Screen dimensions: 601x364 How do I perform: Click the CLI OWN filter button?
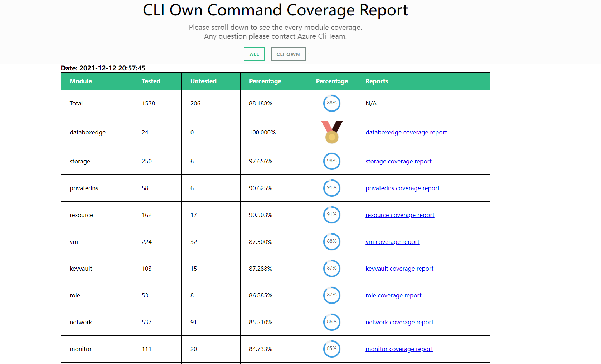click(288, 54)
